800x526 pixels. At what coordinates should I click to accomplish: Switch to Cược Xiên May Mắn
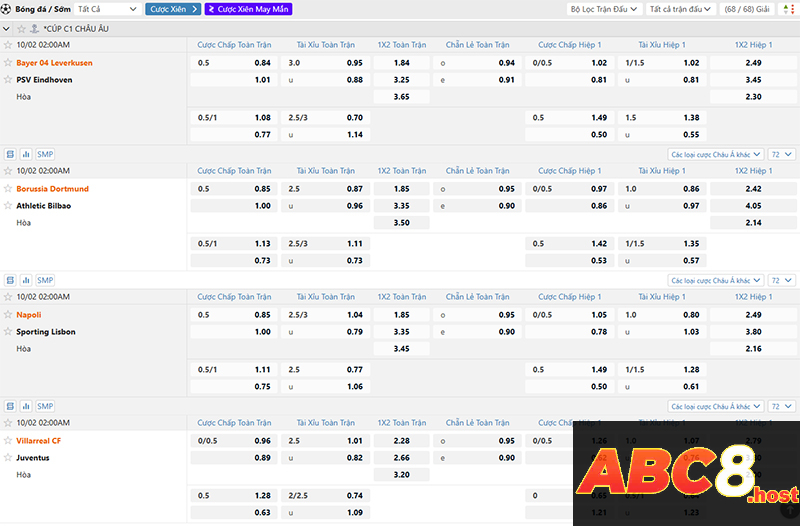(x=248, y=9)
